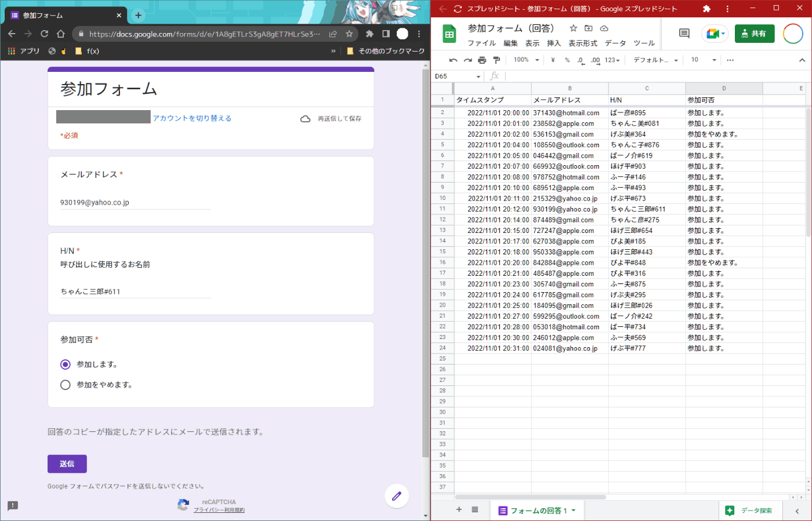Click the 送信 submit button
The image size is (812, 521).
click(67, 464)
